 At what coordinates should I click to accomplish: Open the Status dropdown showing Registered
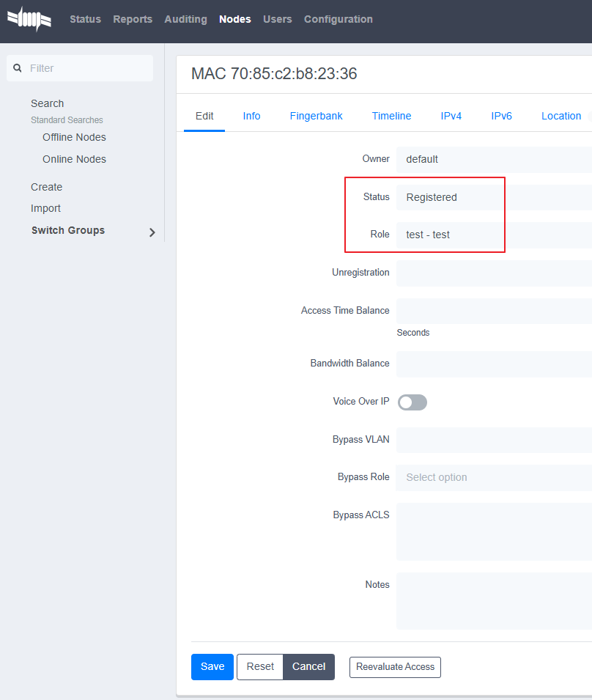coord(494,197)
